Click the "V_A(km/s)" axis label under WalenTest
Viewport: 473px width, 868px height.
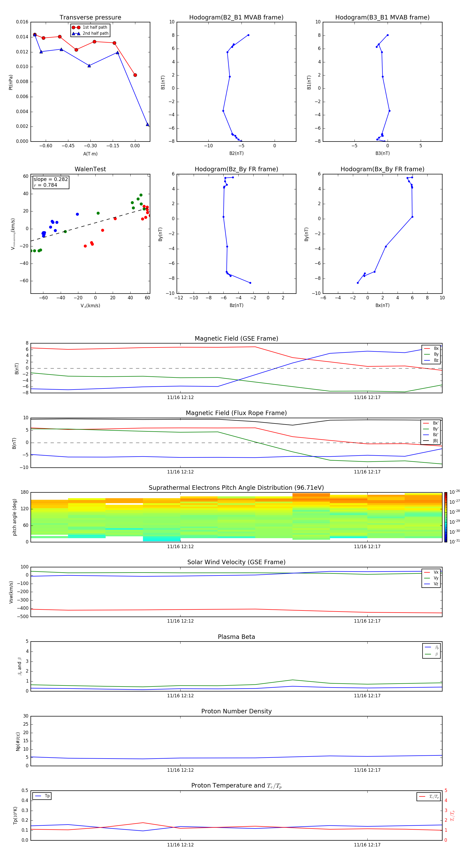coord(90,306)
